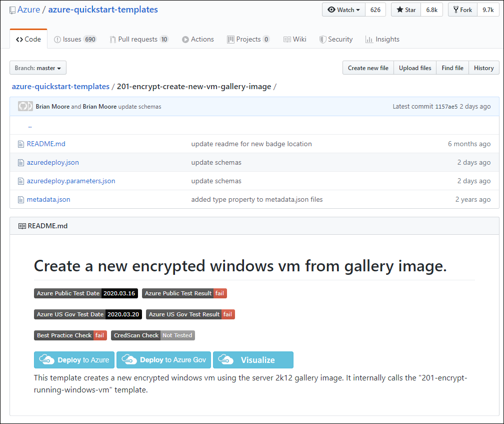Open metadata.json file

[x=48, y=200]
